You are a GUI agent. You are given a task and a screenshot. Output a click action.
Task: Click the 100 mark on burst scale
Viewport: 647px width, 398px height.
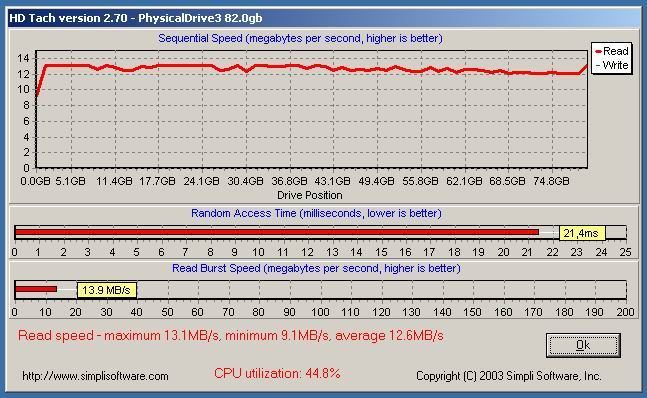[320, 312]
